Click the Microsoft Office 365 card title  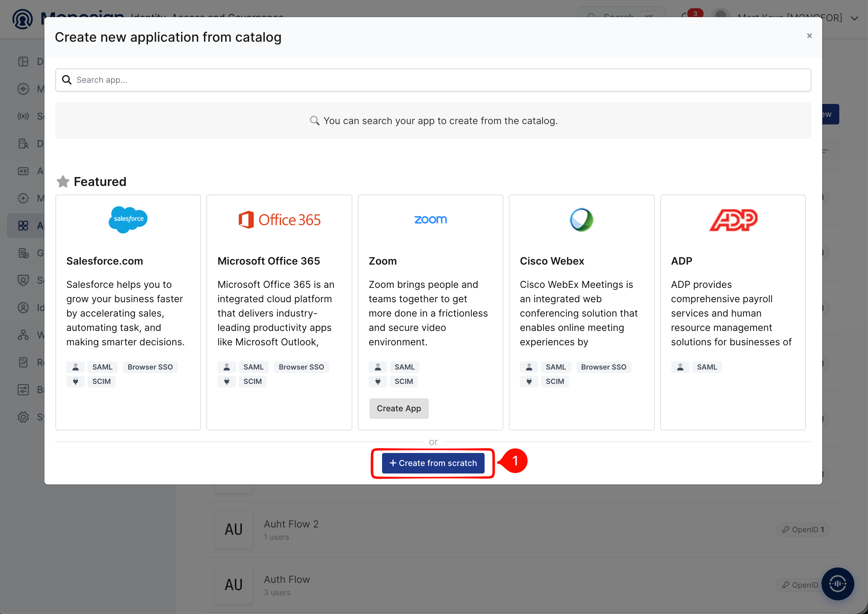[269, 261]
